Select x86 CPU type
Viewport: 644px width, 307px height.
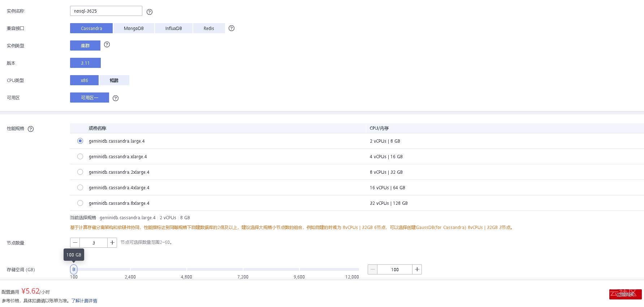tap(84, 80)
